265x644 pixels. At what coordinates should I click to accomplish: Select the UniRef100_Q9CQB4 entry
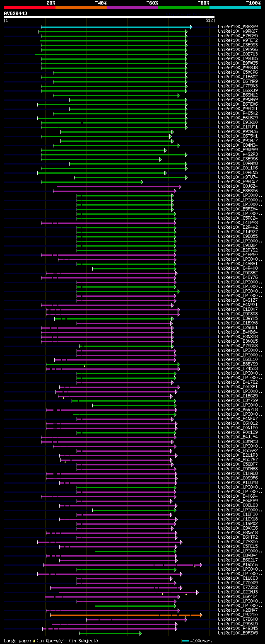238,246
